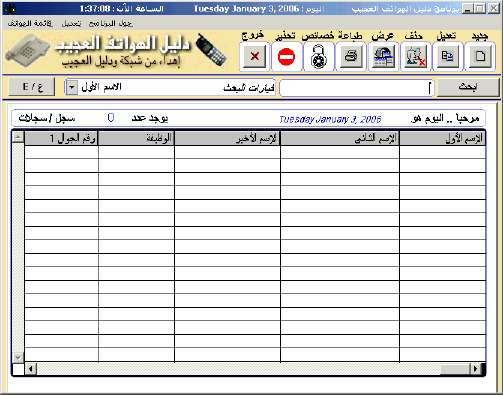Click the Print (طباعة) printer icon
The height and width of the screenshot is (395, 503).
coord(350,56)
